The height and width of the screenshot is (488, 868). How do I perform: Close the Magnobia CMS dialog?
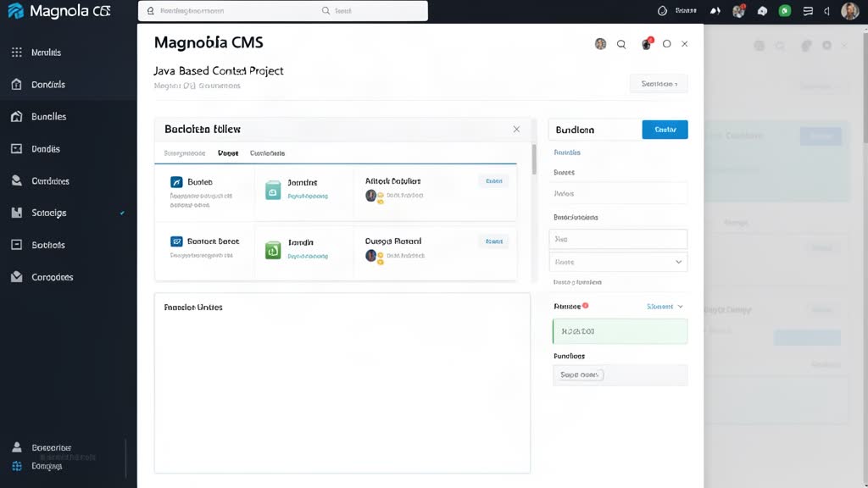(685, 44)
